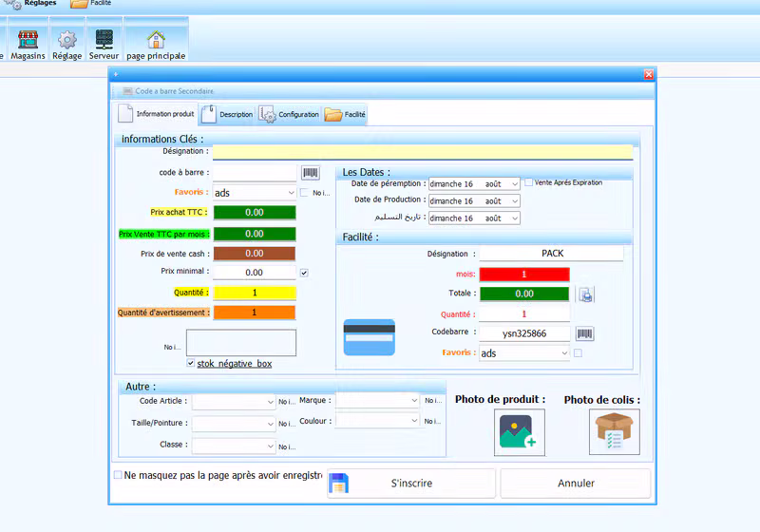Click the Codebarre ysn325866 field

tap(524, 333)
